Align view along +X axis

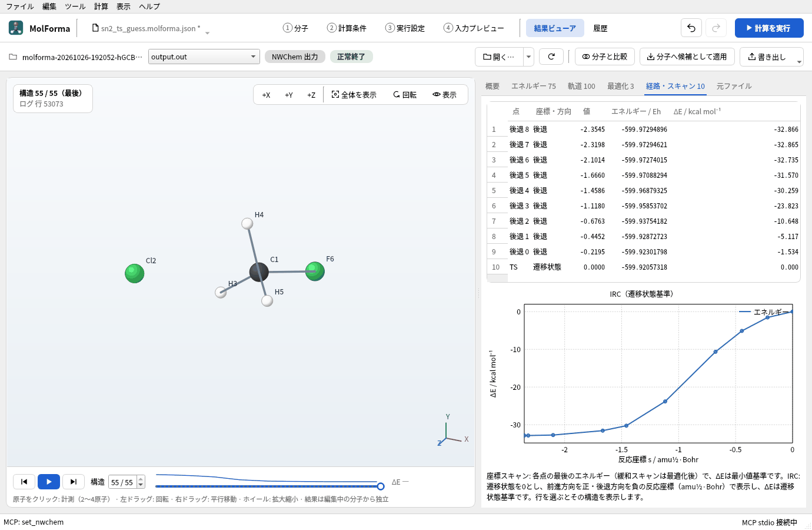coord(266,95)
